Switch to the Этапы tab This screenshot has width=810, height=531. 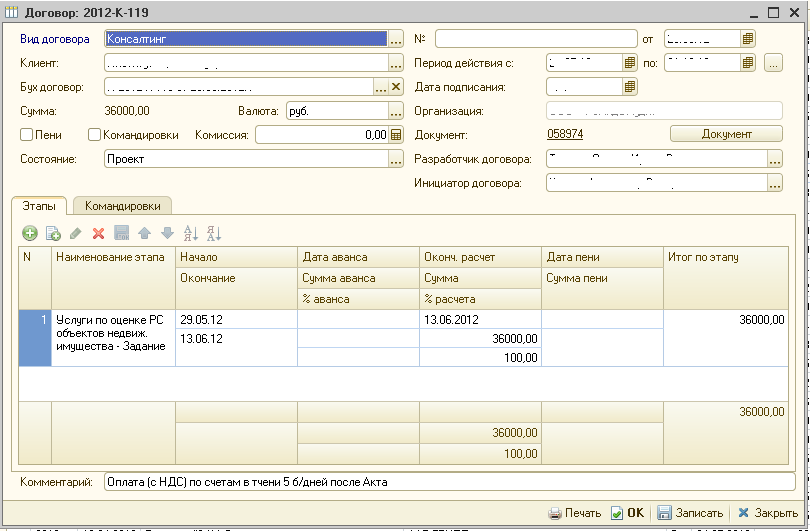click(39, 206)
